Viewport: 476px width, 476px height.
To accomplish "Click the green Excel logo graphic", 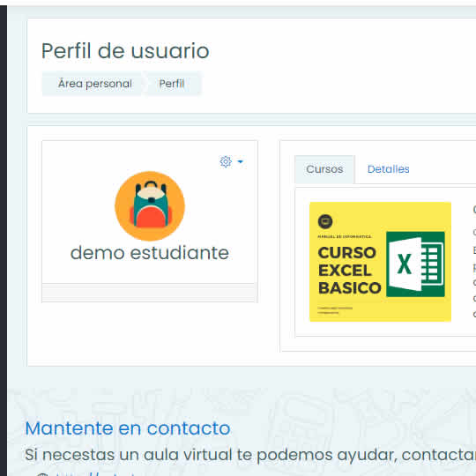I will [415, 264].
